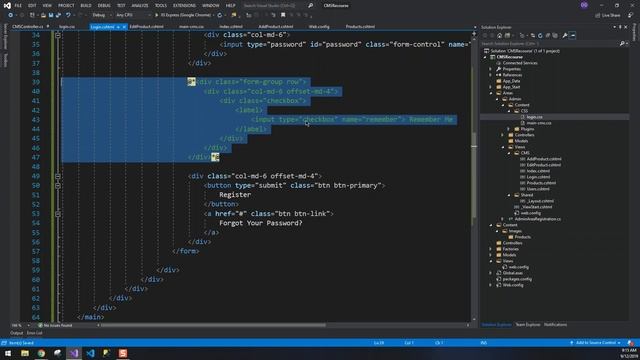The image size is (640, 360).
Task: Open Google Chrome from the taskbar
Action: point(41,353)
